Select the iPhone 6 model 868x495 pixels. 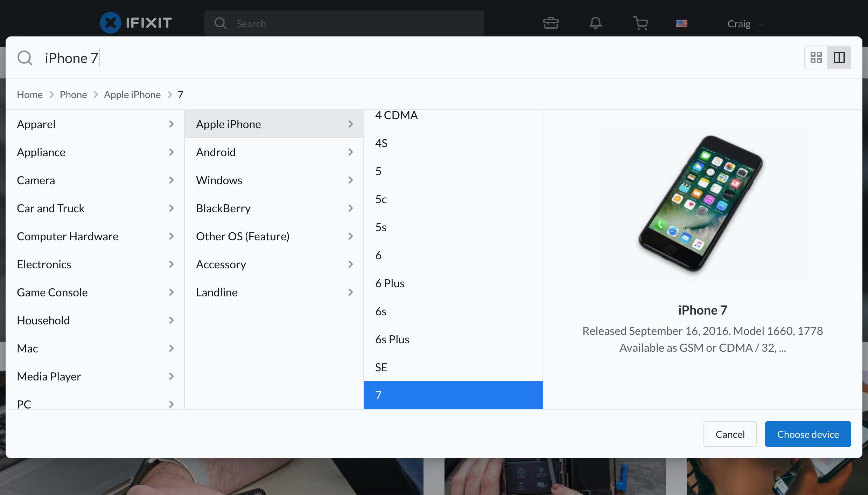coord(453,255)
